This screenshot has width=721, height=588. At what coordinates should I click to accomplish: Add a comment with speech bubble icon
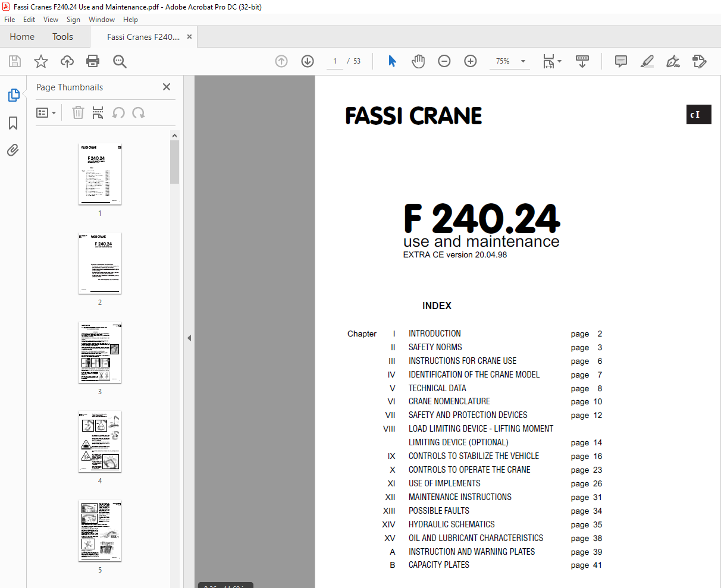[621, 61]
